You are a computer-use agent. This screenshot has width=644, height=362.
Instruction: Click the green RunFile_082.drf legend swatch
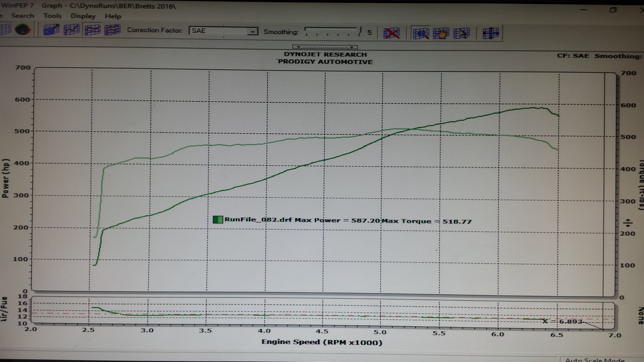pos(218,220)
